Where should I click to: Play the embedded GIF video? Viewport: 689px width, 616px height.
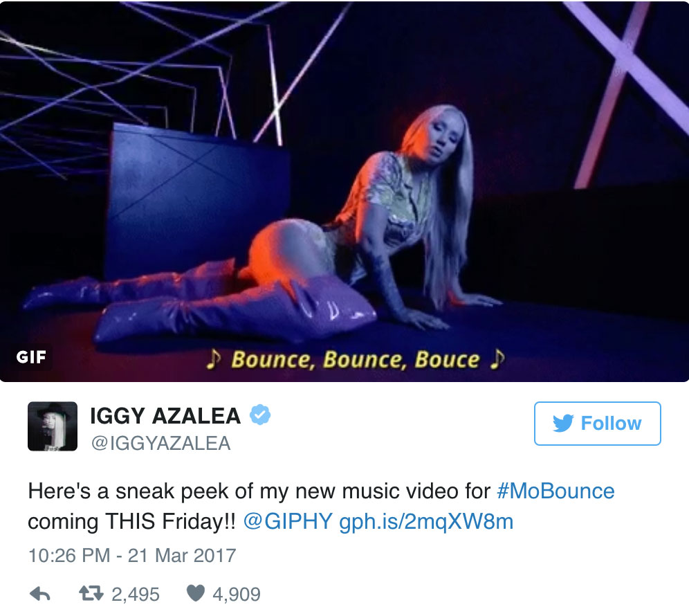pyautogui.click(x=344, y=191)
